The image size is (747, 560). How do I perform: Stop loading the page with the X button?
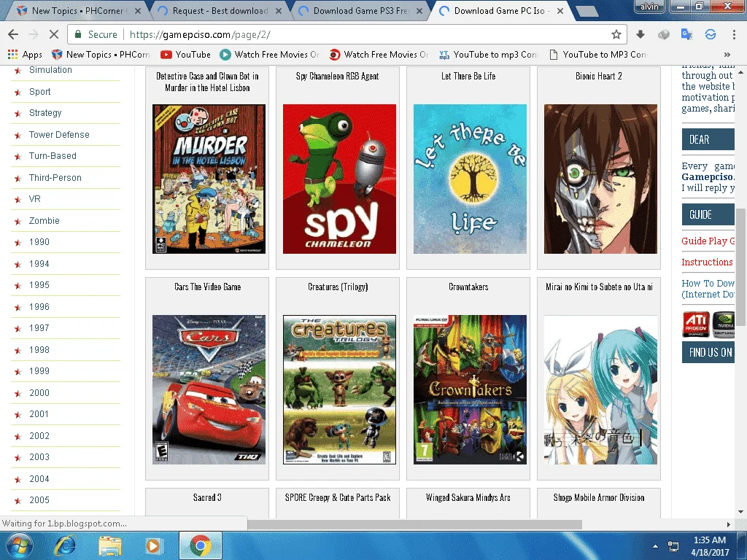pos(54,34)
